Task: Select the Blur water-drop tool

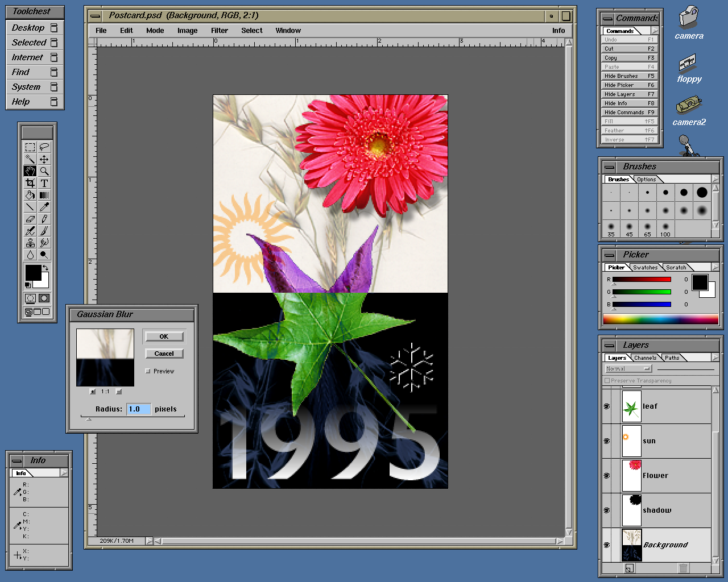Action: coord(30,255)
